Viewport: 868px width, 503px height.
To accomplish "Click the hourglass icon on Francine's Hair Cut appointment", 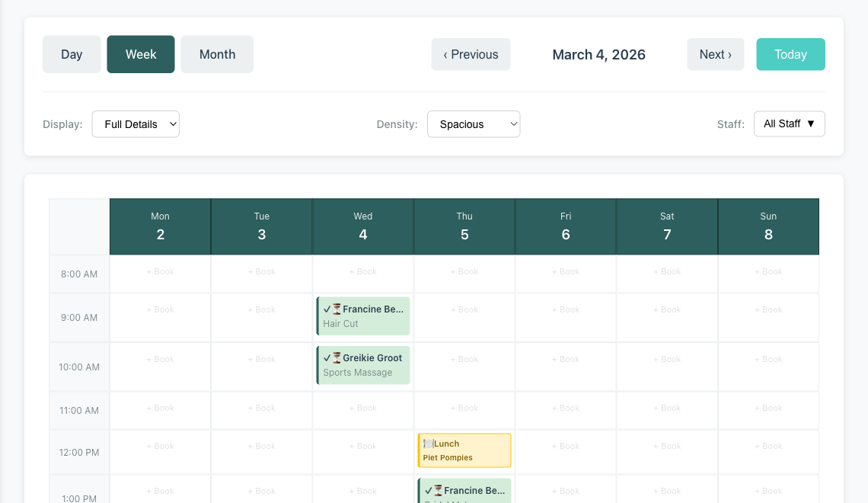I will pos(337,309).
